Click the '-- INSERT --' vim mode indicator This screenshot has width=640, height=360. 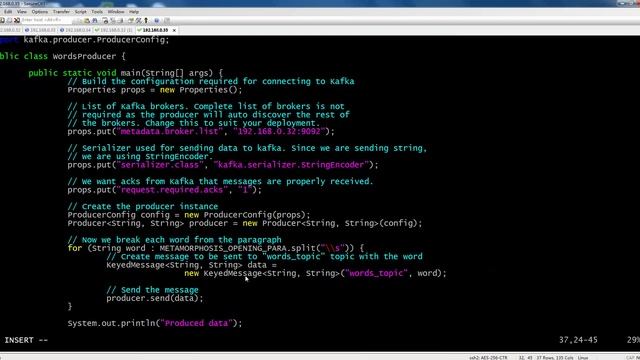24,340
